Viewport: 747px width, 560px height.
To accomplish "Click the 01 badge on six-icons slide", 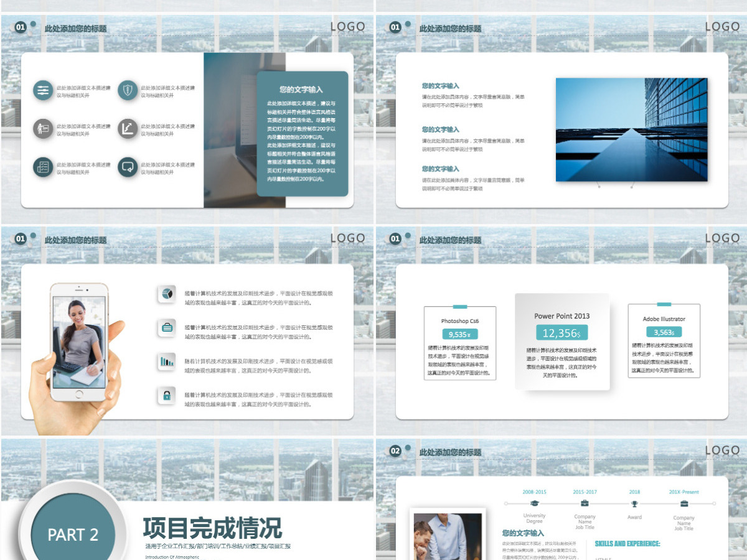I will (21, 27).
